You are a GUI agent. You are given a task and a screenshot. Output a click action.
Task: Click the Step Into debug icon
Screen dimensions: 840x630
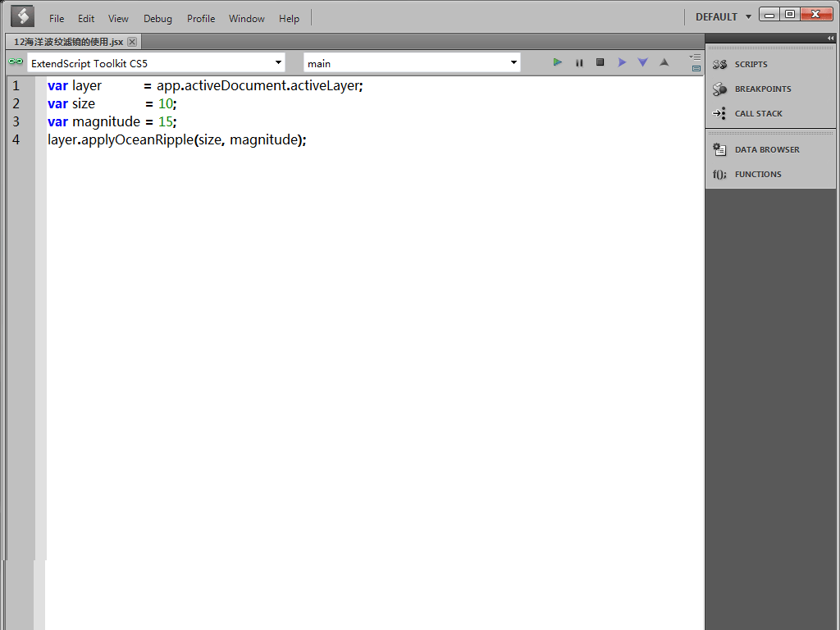(x=643, y=62)
